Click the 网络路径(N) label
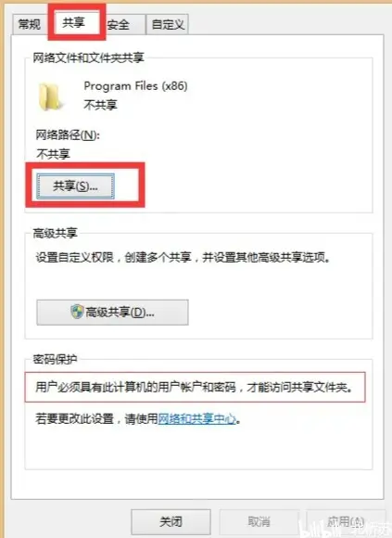The image size is (392, 538). point(68,134)
